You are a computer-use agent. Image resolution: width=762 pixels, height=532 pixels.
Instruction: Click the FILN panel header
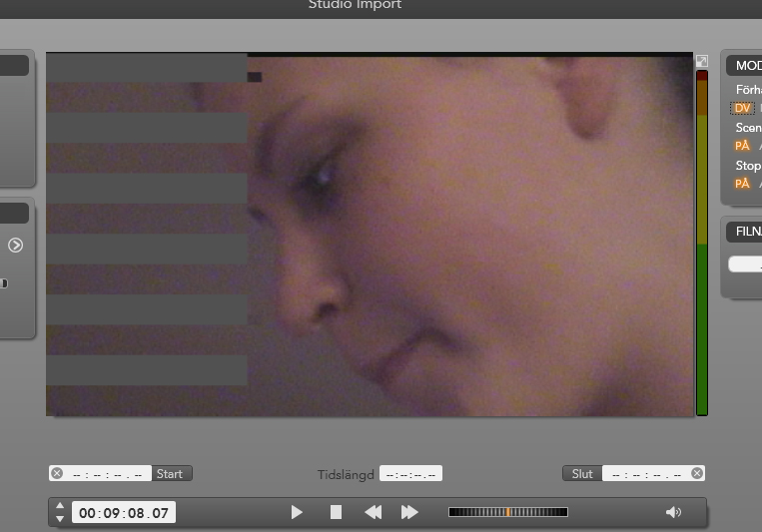coord(744,232)
